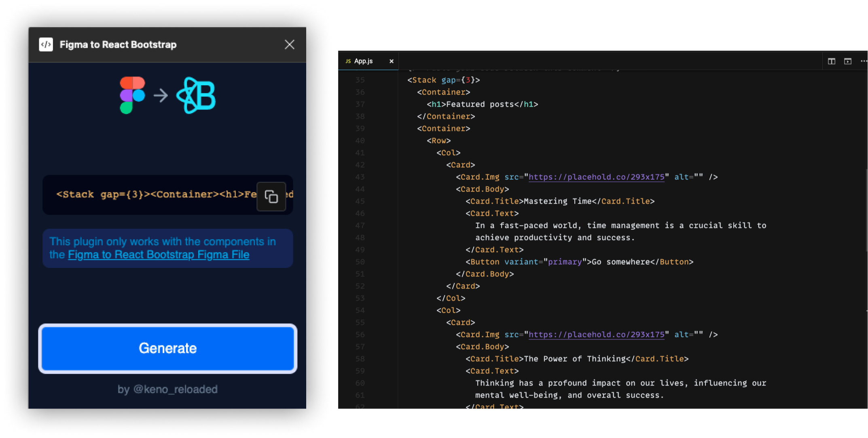Open the editor more actions menu
This screenshot has height=438, width=868.
(x=864, y=61)
